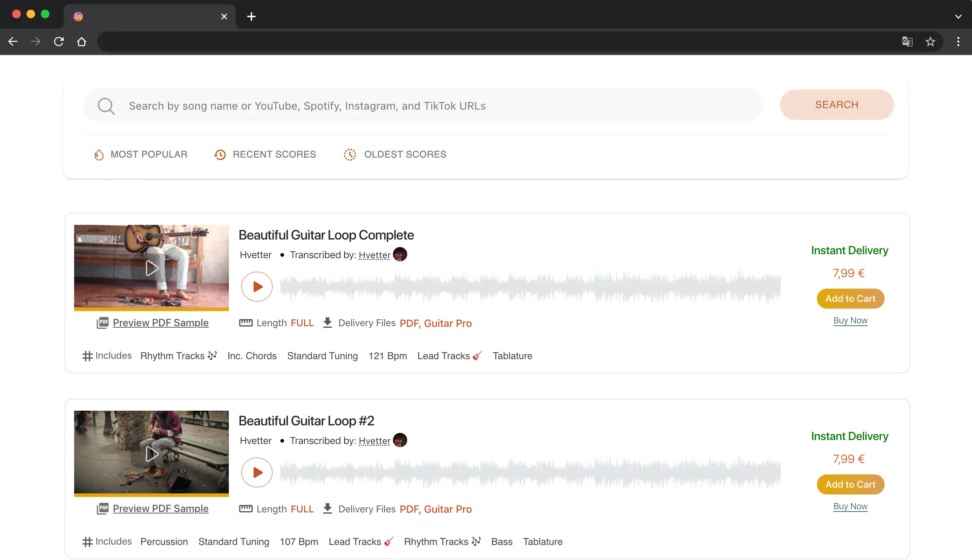The width and height of the screenshot is (972, 560).
Task: Open translate page icon in address bar
Action: point(907,42)
